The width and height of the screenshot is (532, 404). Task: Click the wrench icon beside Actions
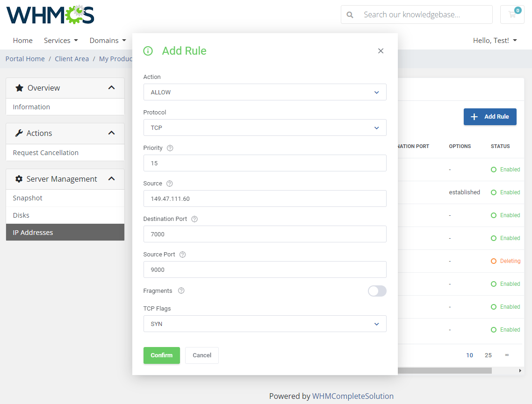coord(19,133)
